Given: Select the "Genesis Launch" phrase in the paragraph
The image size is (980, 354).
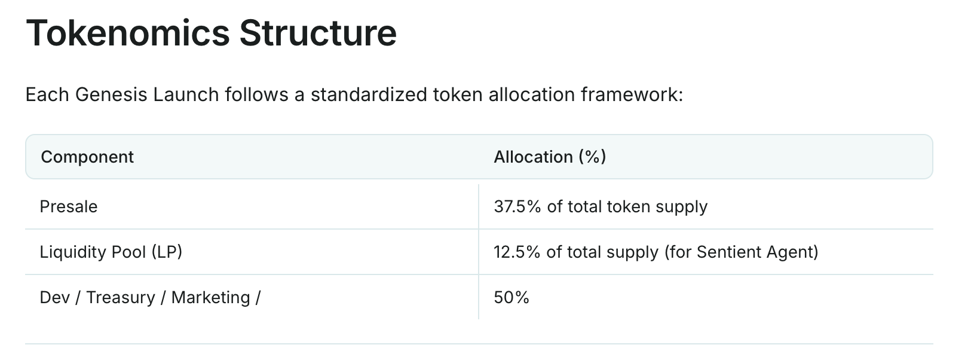Looking at the screenshot, I should tap(147, 94).
